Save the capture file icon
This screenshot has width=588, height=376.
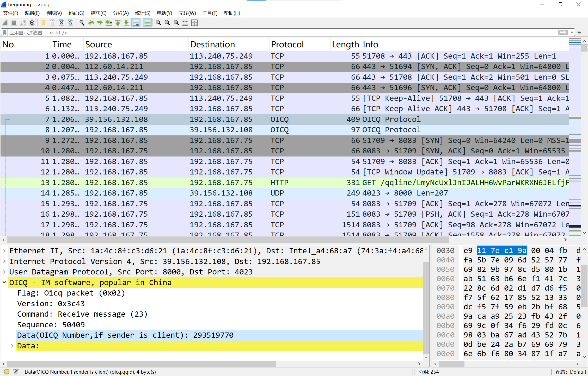pyautogui.click(x=52, y=23)
